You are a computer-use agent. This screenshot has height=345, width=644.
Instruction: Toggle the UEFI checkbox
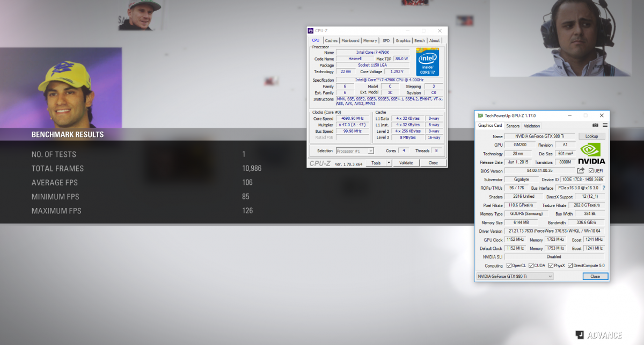591,171
